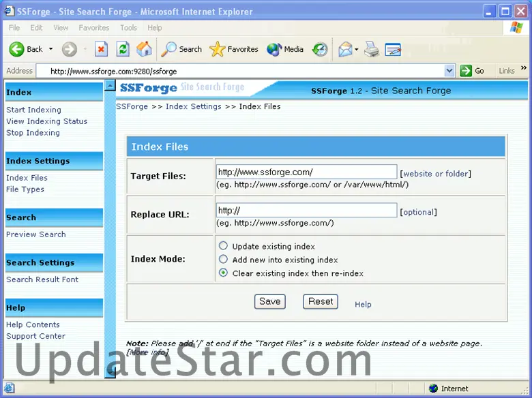Print the page with printer icon
532x398 pixels.
click(x=372, y=50)
